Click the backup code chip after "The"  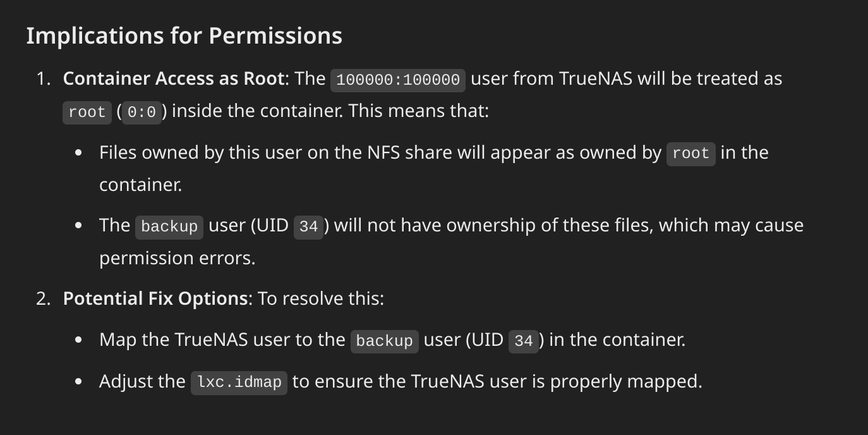169,226
